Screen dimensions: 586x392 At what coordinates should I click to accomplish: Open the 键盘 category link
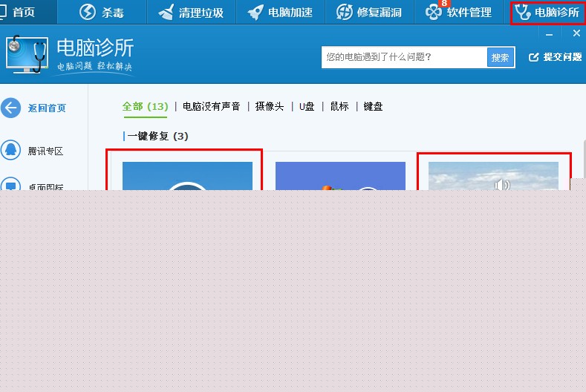coord(373,106)
